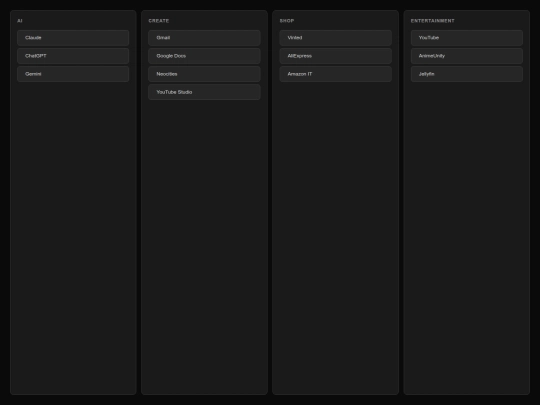Open the AliExpress link
The image size is (540, 405).
tap(335, 56)
